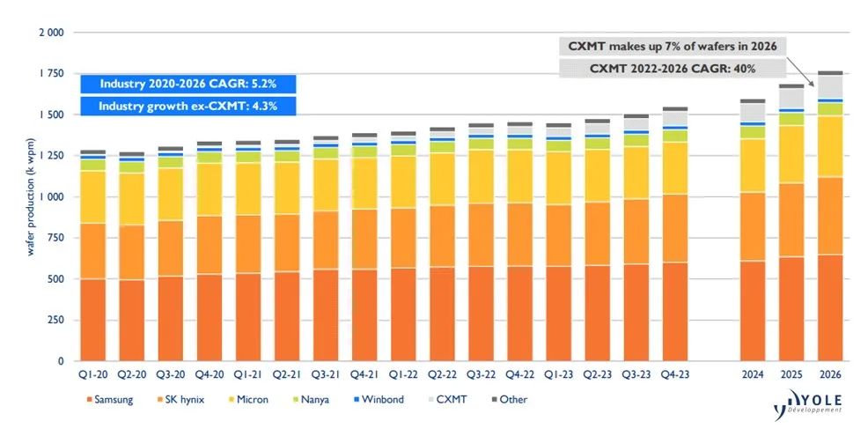Click the Q4-23 x-axis label
The image size is (868, 436).
point(675,374)
